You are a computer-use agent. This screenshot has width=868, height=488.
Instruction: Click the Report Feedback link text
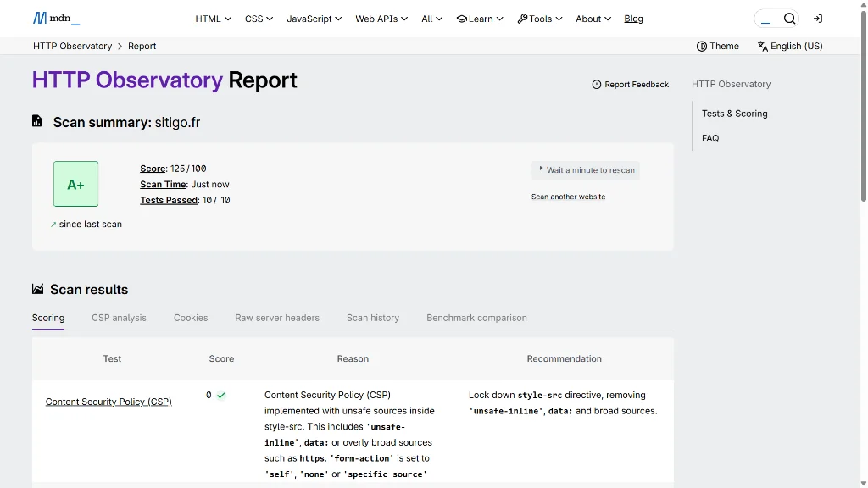637,85
